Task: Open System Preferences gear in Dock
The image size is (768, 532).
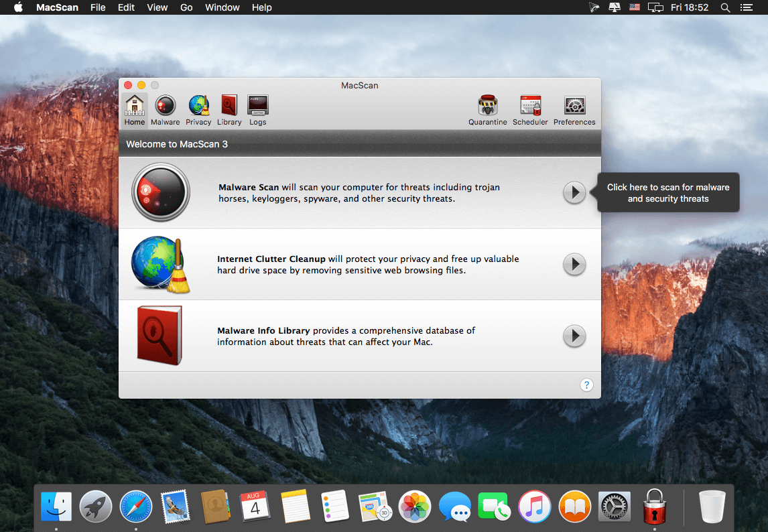Action: (x=615, y=507)
